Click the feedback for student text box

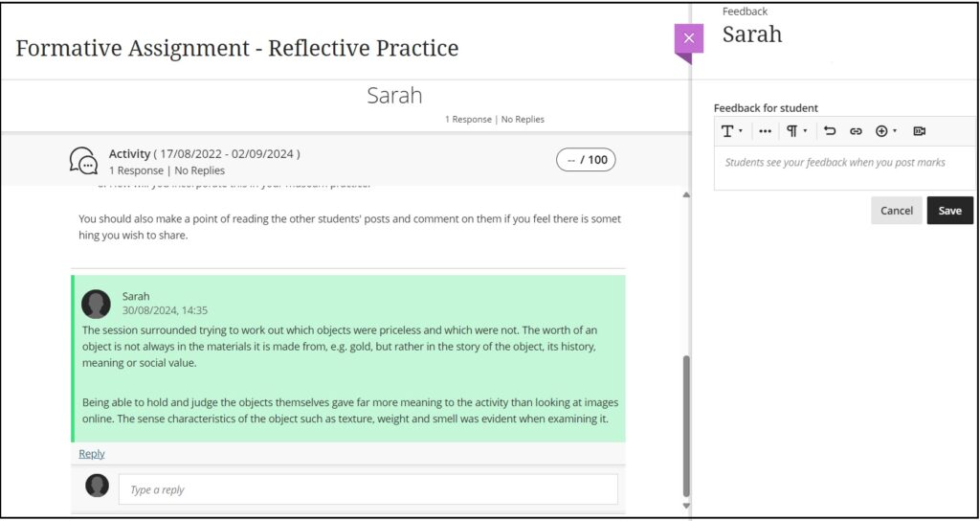(844, 169)
